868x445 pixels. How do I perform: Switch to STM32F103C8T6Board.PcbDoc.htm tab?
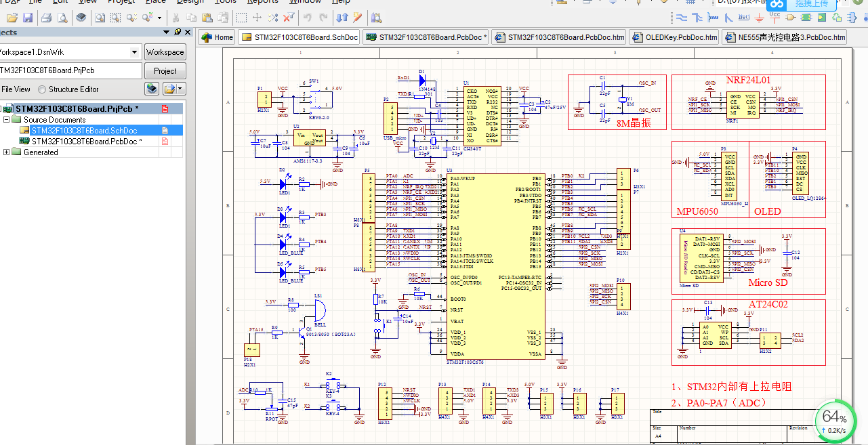558,38
